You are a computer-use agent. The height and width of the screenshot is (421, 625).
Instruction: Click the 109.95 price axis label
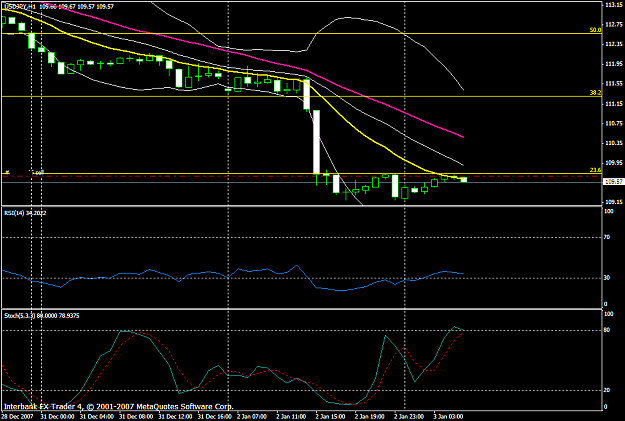[x=613, y=163]
